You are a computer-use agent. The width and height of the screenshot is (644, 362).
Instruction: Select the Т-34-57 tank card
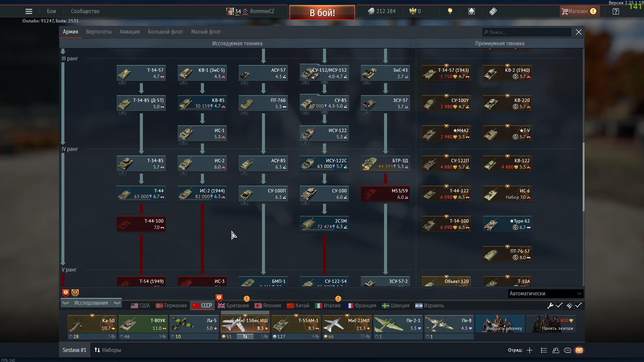click(x=141, y=73)
